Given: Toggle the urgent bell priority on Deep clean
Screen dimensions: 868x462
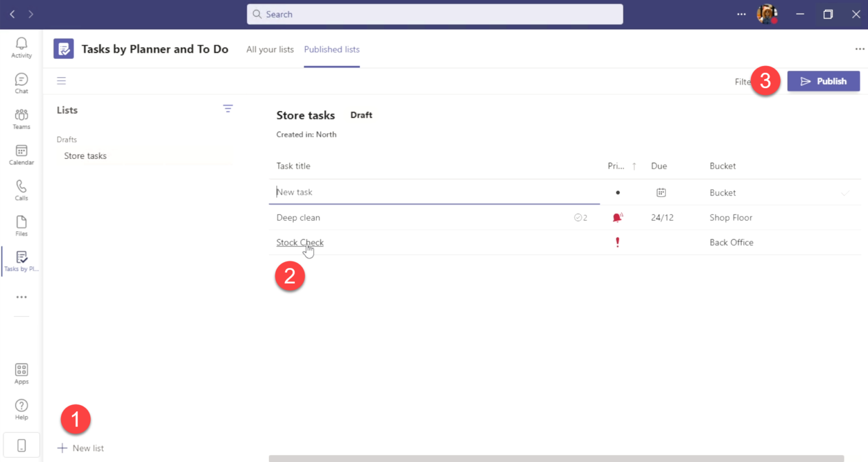Looking at the screenshot, I should tap(617, 217).
